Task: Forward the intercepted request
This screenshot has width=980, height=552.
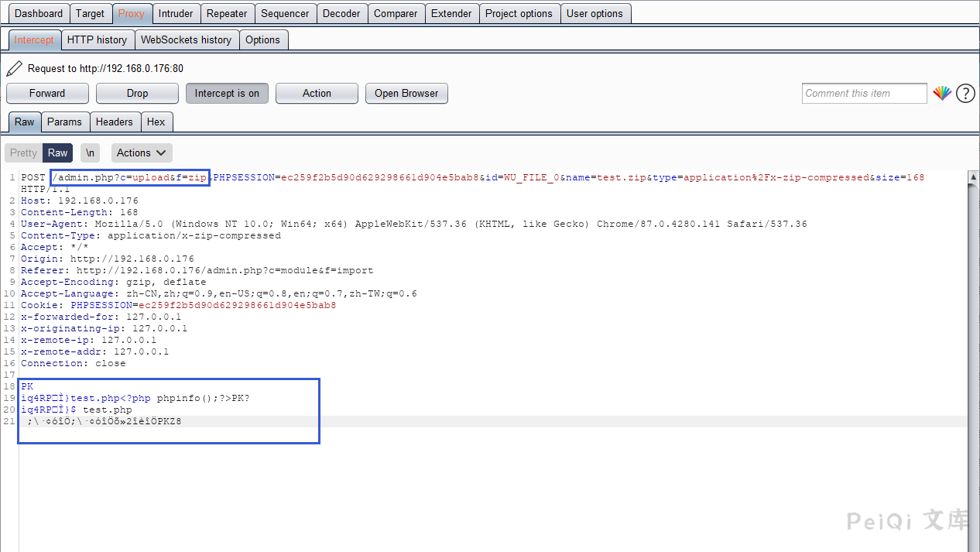Action: click(47, 94)
